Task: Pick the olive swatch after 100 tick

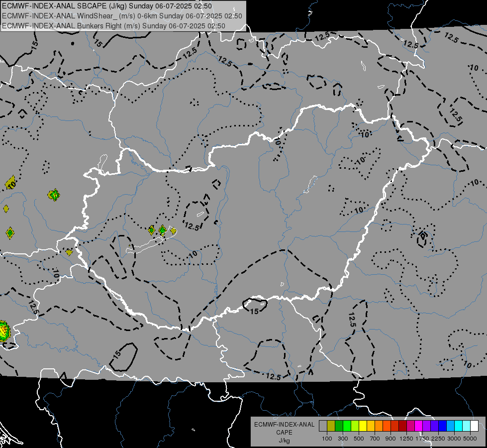Action: coord(331,426)
